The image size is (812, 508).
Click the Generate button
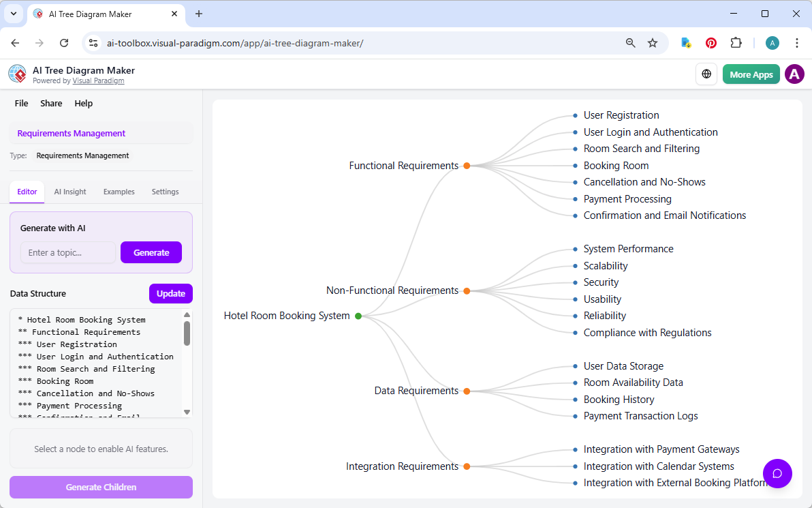click(x=151, y=252)
